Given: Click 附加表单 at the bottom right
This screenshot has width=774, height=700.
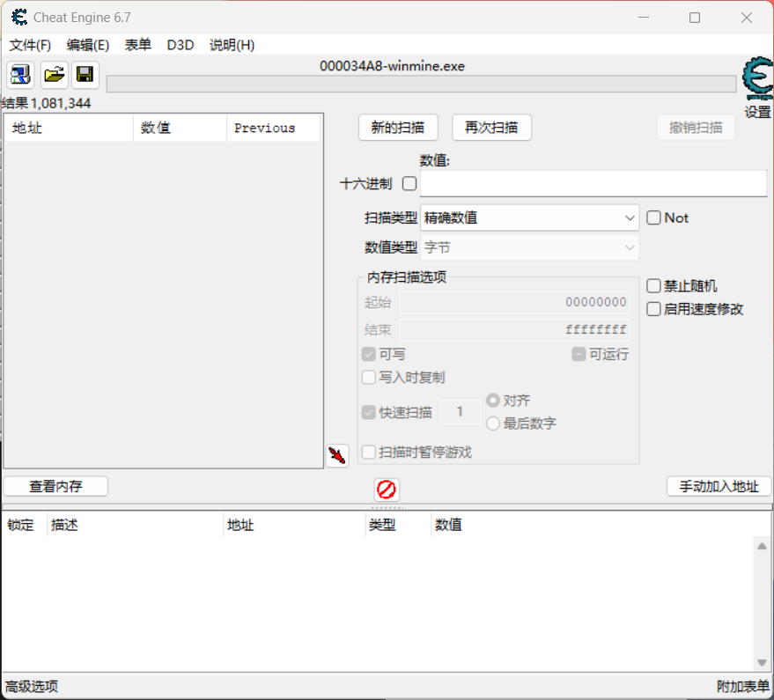Looking at the screenshot, I should [x=743, y=686].
